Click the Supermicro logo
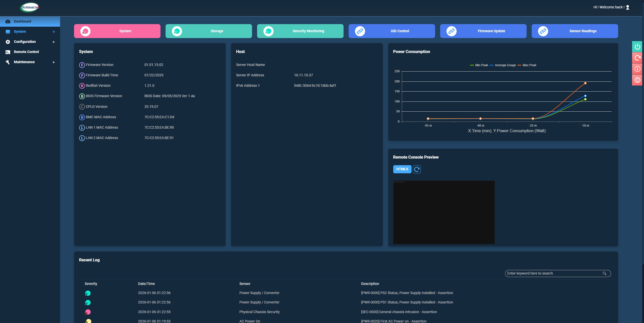Screen dimensions: 644x323 30,7
